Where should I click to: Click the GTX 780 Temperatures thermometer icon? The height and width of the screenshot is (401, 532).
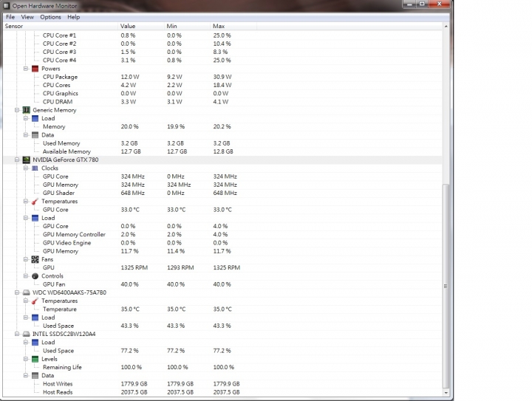coord(35,202)
